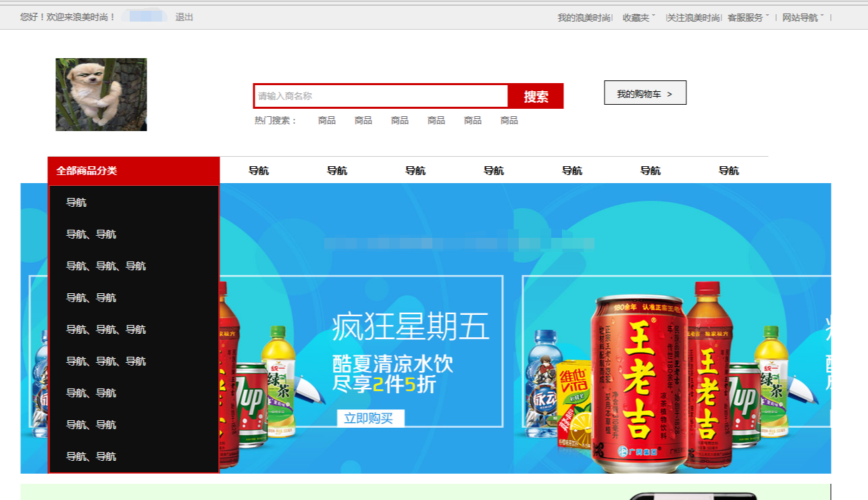Click the last 导航 tab on the right
The width and height of the screenshot is (868, 500).
pyautogui.click(x=728, y=171)
